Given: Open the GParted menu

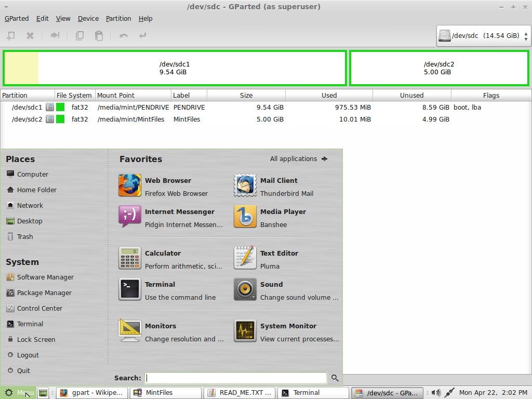Looking at the screenshot, I should 16,18.
